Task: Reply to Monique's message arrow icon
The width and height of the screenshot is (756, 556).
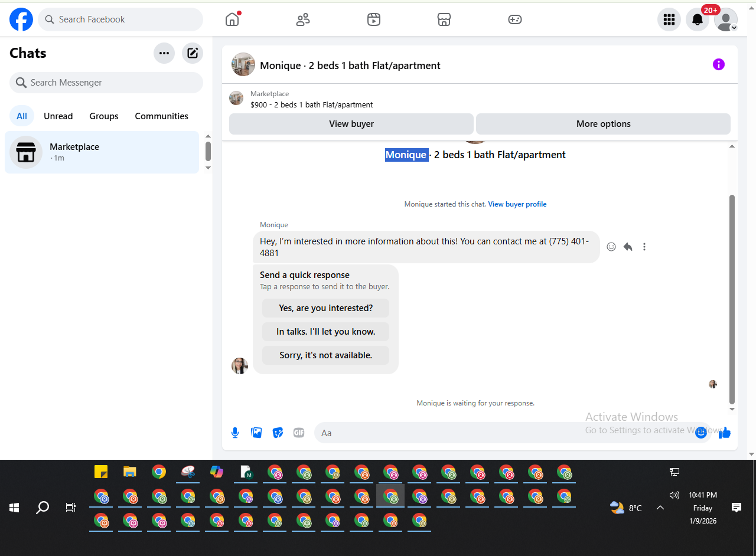Action: 628,247
